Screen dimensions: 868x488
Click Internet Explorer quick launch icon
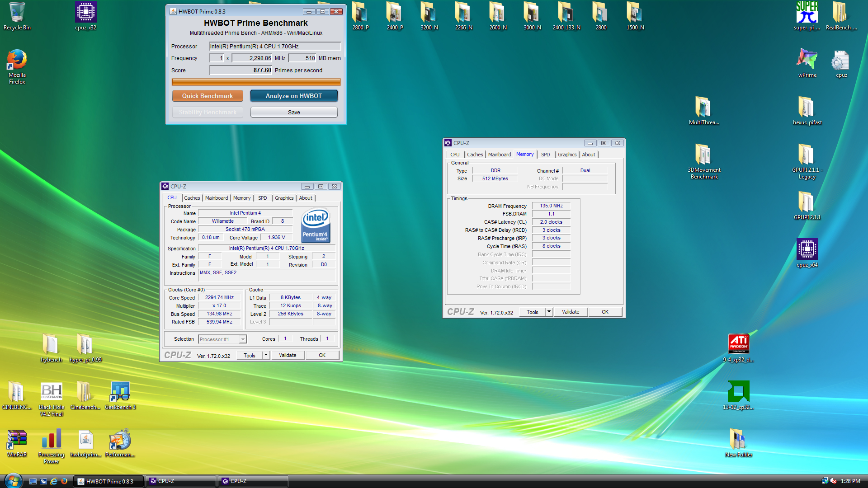pos(54,481)
